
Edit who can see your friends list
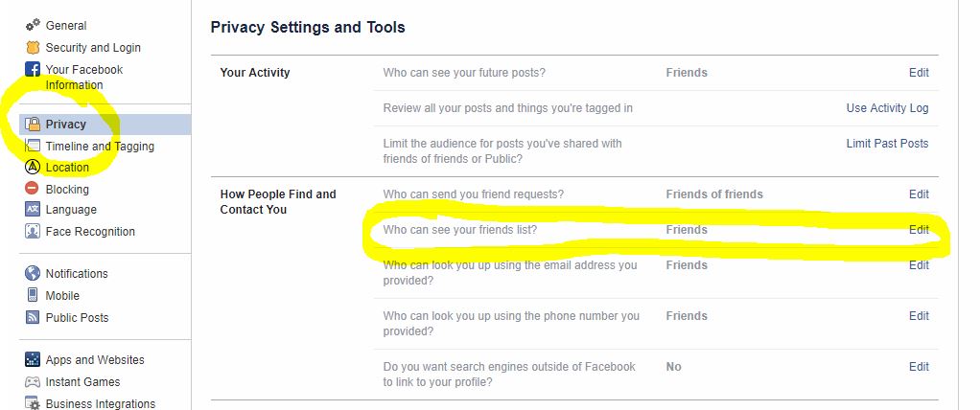(919, 230)
